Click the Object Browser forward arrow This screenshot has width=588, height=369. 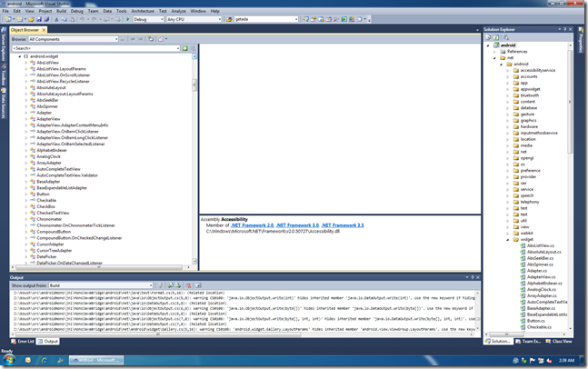point(141,39)
